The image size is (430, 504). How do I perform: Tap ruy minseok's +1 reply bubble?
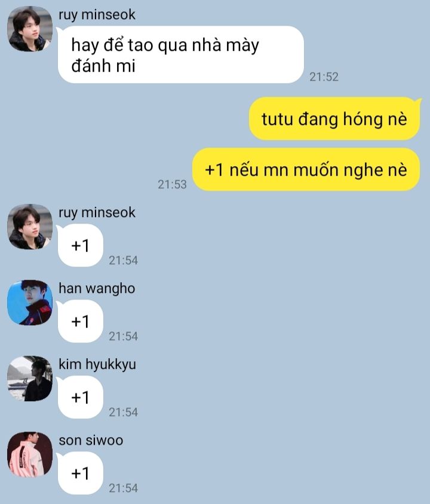[80, 246]
